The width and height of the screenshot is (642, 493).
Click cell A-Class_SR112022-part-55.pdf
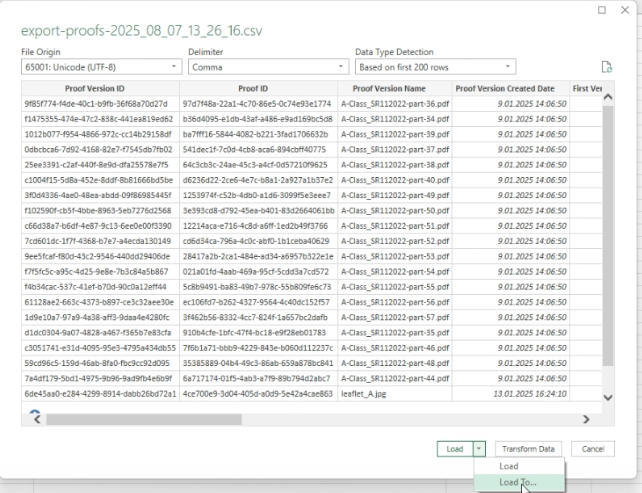click(395, 287)
